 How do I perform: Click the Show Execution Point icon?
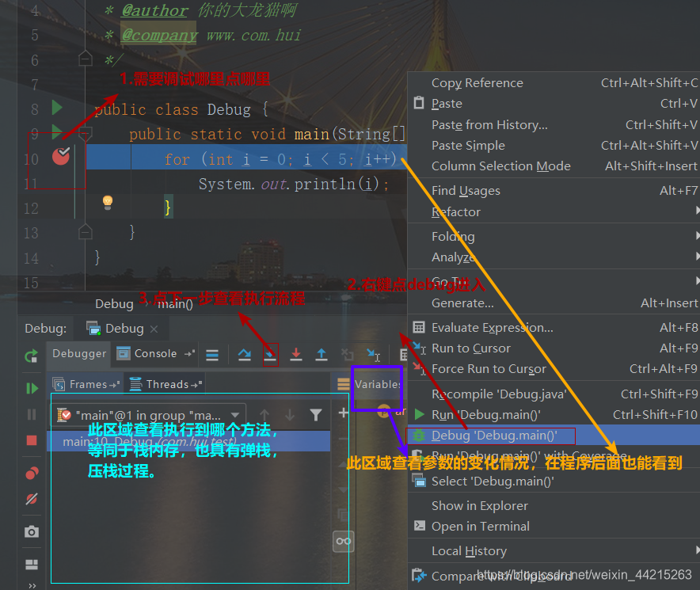[212, 355]
